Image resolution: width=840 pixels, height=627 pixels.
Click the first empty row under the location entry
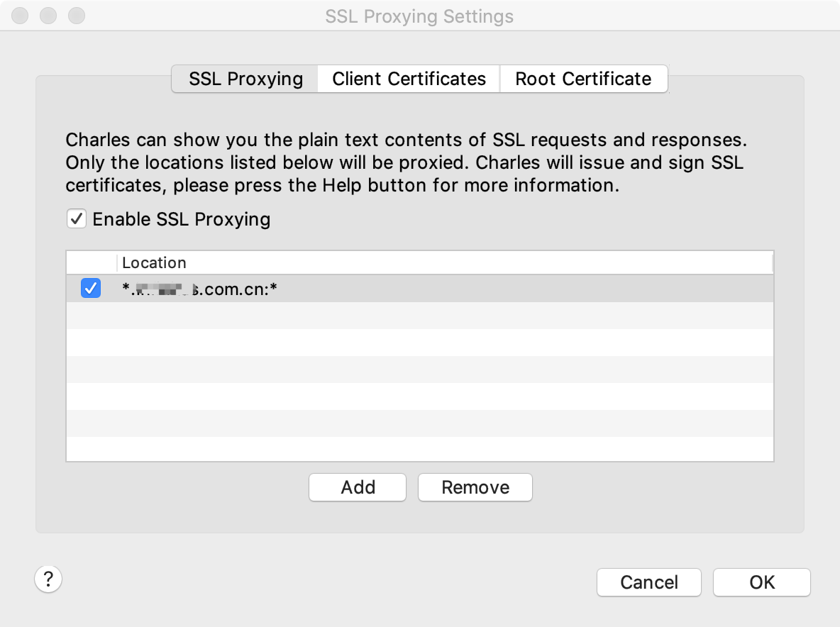(x=419, y=316)
